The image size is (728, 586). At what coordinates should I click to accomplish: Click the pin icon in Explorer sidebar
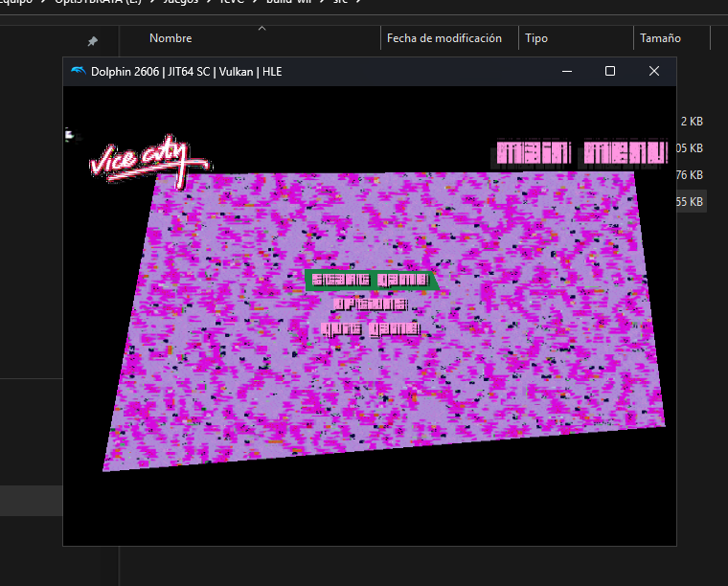click(92, 41)
